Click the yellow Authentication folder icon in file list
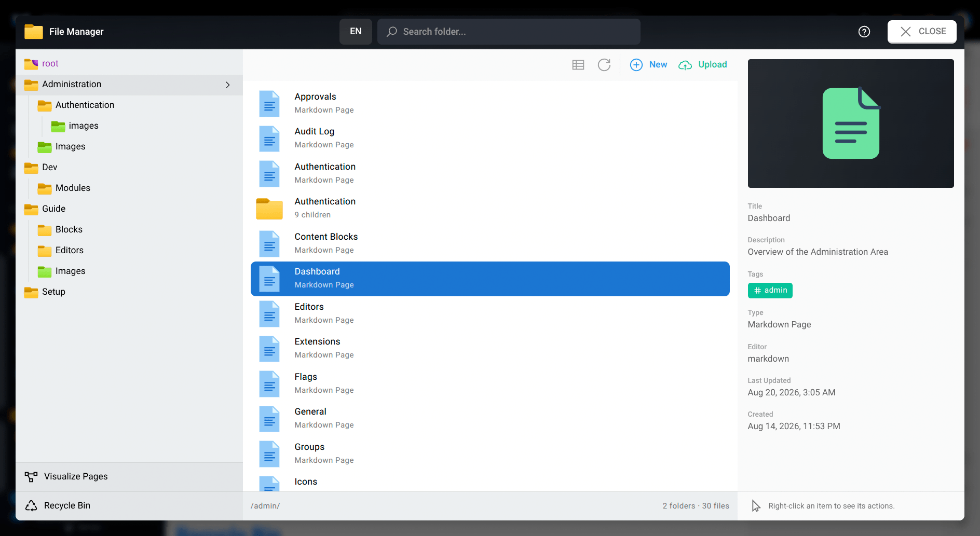This screenshot has width=980, height=536. tap(269, 209)
